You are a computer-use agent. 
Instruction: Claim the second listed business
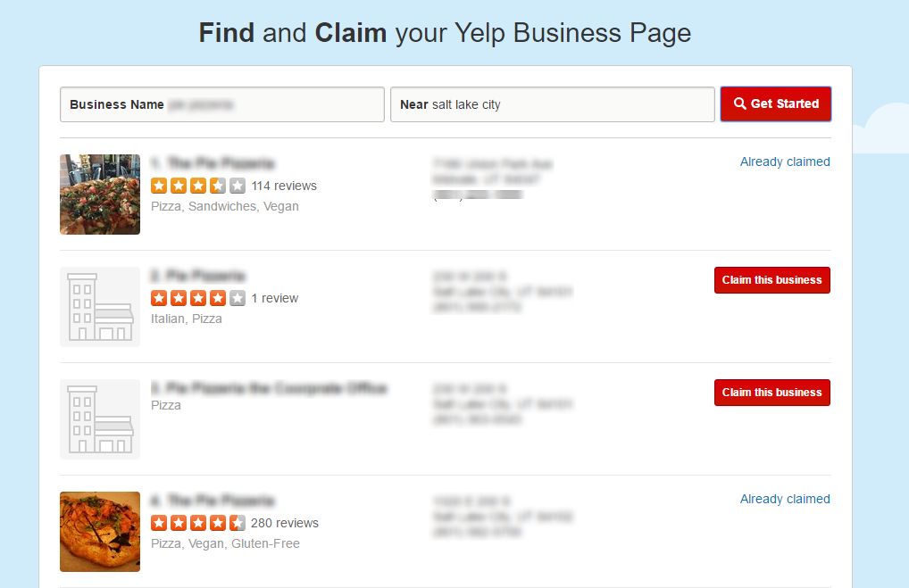pyautogui.click(x=771, y=280)
